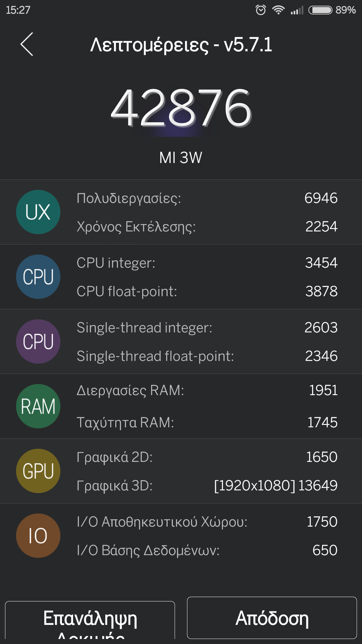Select the Γραφικά 3D score row

pos(206,486)
